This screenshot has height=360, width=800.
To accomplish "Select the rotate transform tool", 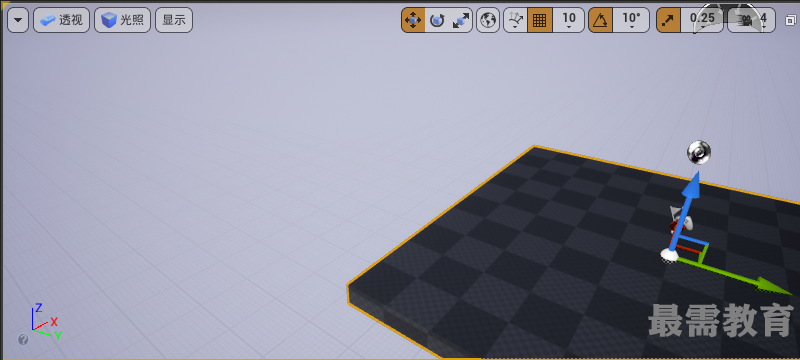I will click(437, 20).
